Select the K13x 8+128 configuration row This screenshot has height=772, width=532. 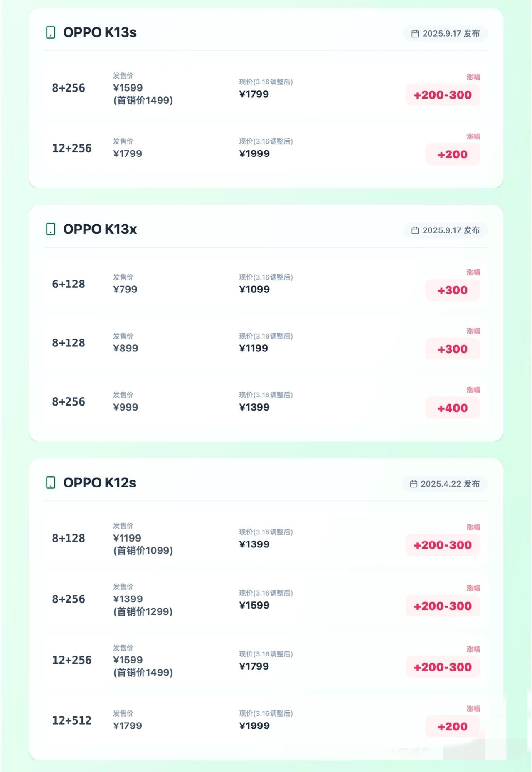click(x=69, y=343)
